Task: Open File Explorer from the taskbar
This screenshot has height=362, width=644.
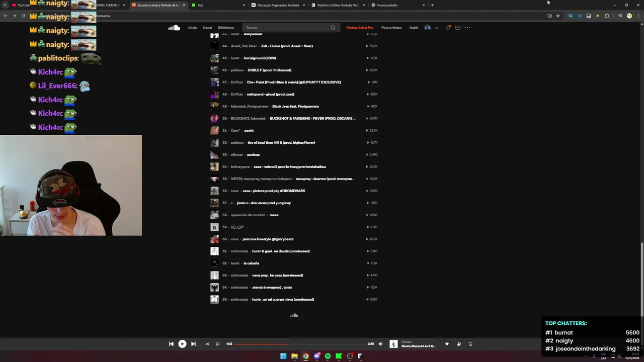Action: click(x=294, y=356)
